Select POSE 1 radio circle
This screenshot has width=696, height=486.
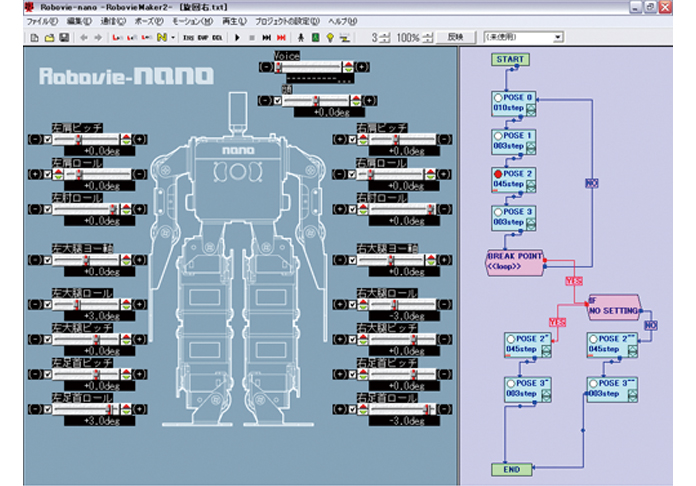[498, 136]
